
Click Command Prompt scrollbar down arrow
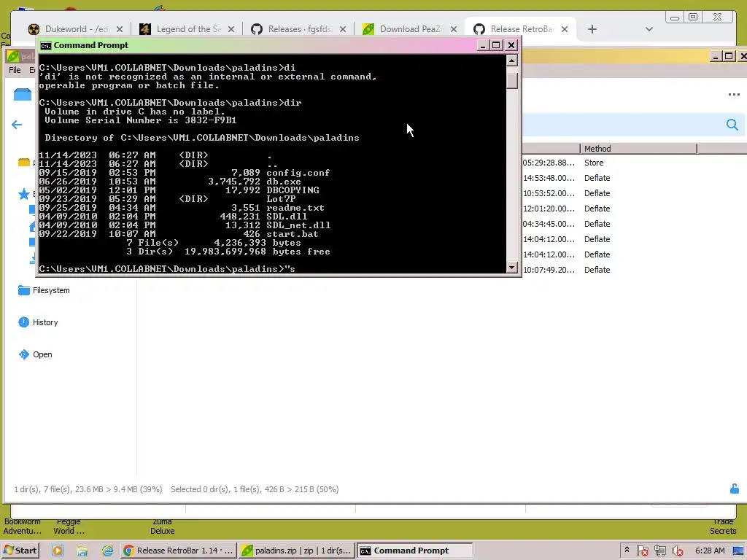coord(511,268)
